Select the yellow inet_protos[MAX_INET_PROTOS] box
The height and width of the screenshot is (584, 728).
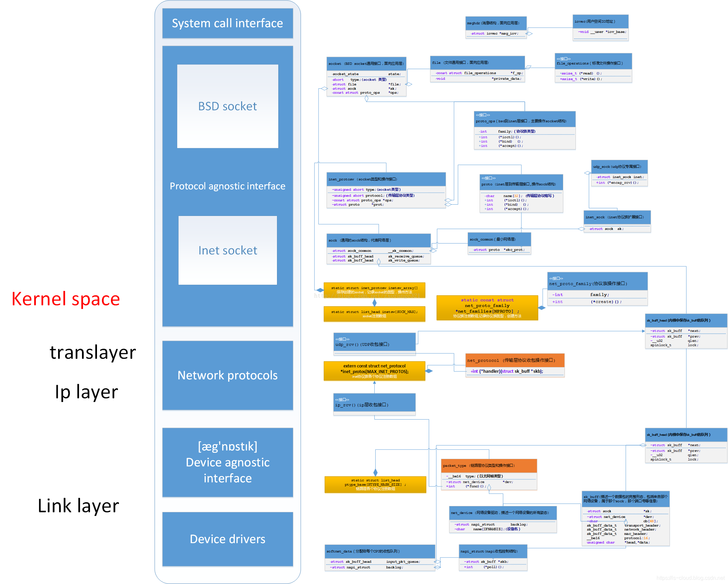tap(374, 371)
